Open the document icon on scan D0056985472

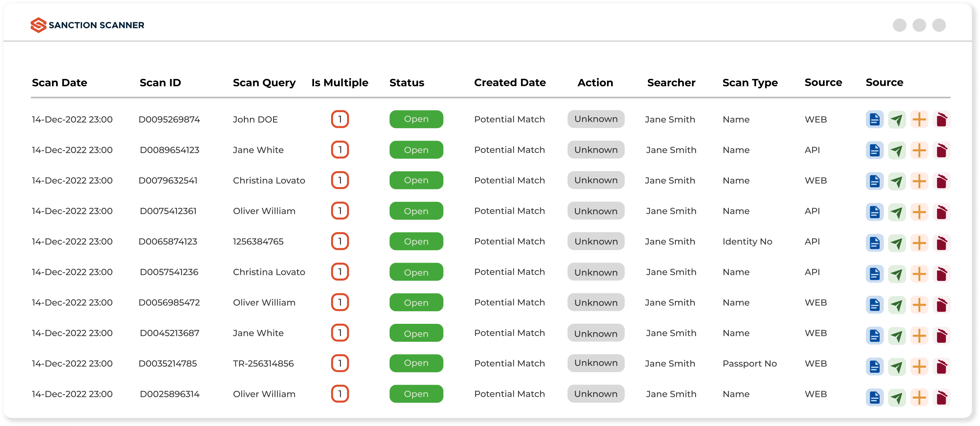tap(875, 302)
